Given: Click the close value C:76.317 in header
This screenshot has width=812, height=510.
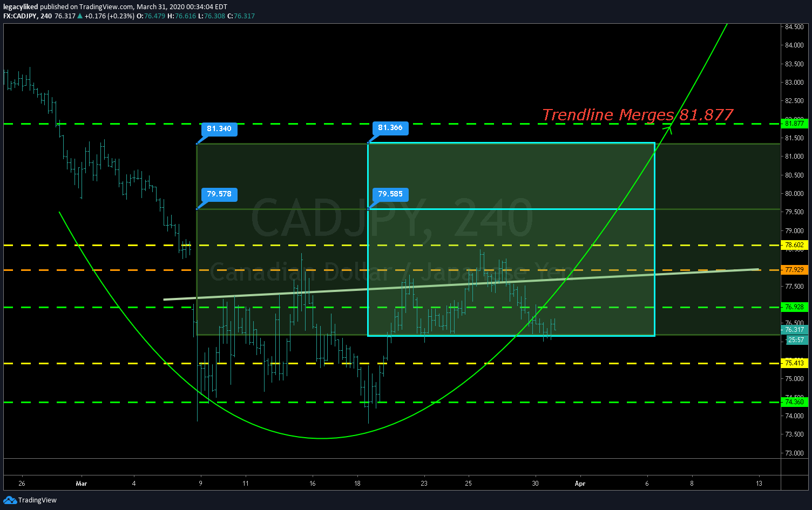Looking at the screenshot, I should pos(241,16).
